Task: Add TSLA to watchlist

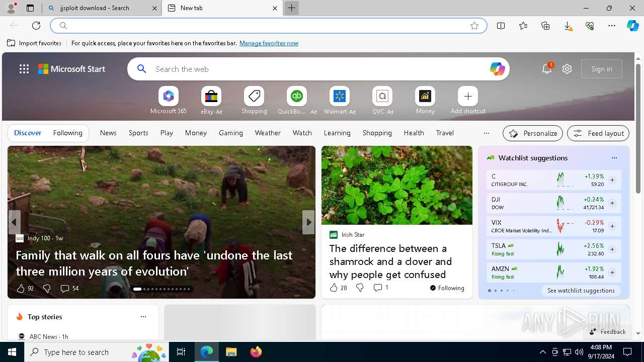Action: pos(612,249)
